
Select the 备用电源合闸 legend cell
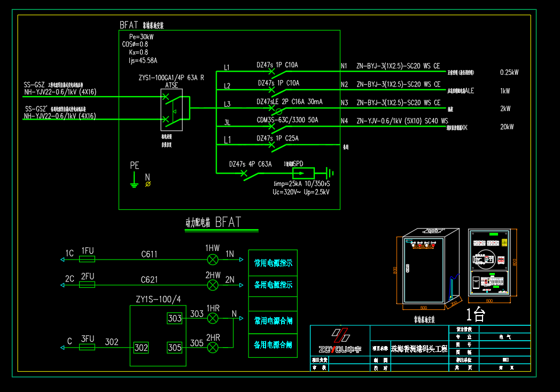tap(273, 345)
